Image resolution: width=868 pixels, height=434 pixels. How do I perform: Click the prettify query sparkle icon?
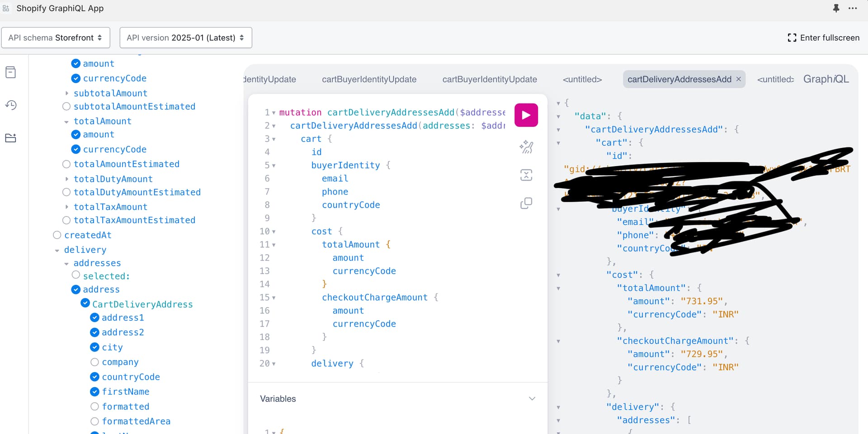(x=526, y=147)
